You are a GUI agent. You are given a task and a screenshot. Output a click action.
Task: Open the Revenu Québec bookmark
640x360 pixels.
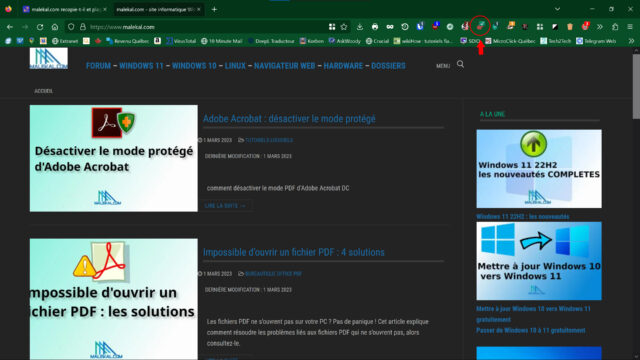tap(128, 41)
